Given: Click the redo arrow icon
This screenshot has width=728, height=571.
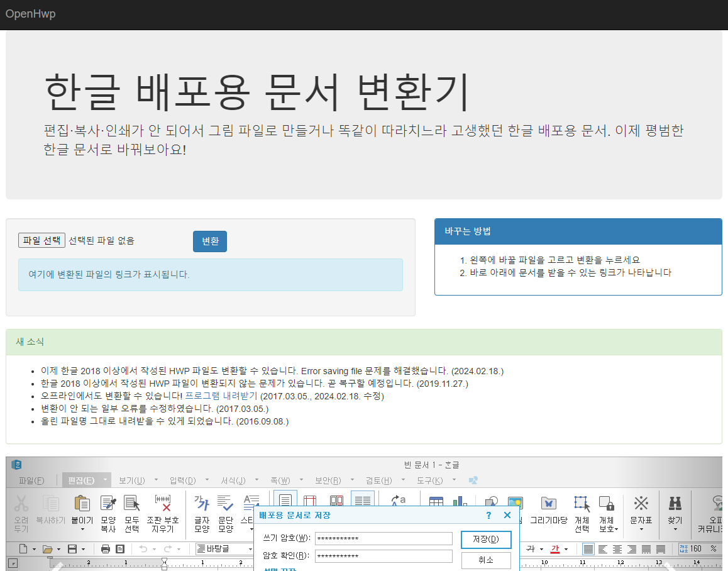Looking at the screenshot, I should coord(168,549).
